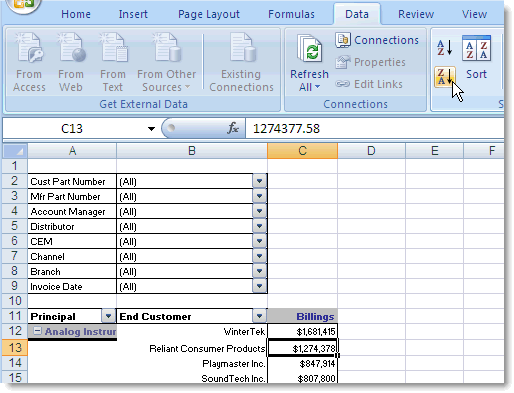This screenshot has height=393, width=514.
Task: Select the Reliant Consumer Products cell
Action: tap(192, 348)
